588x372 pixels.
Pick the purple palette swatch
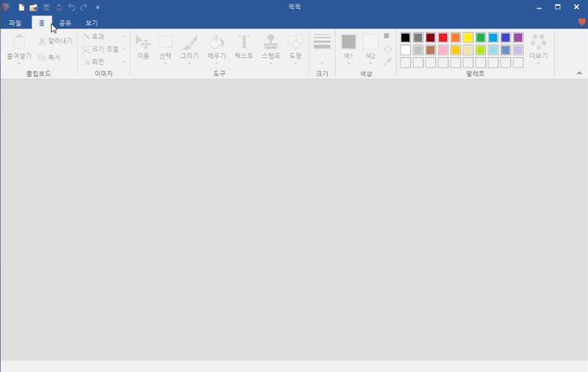click(518, 38)
